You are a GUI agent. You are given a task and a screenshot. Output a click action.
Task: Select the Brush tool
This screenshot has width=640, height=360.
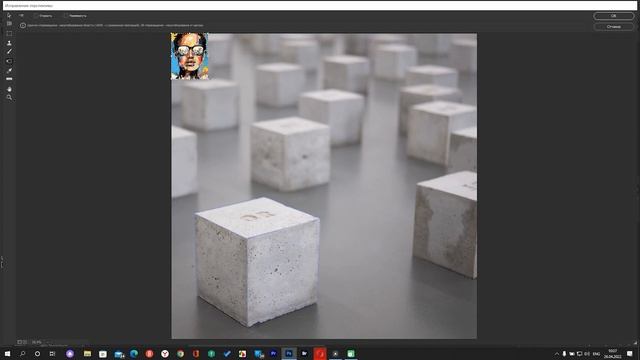9,52
